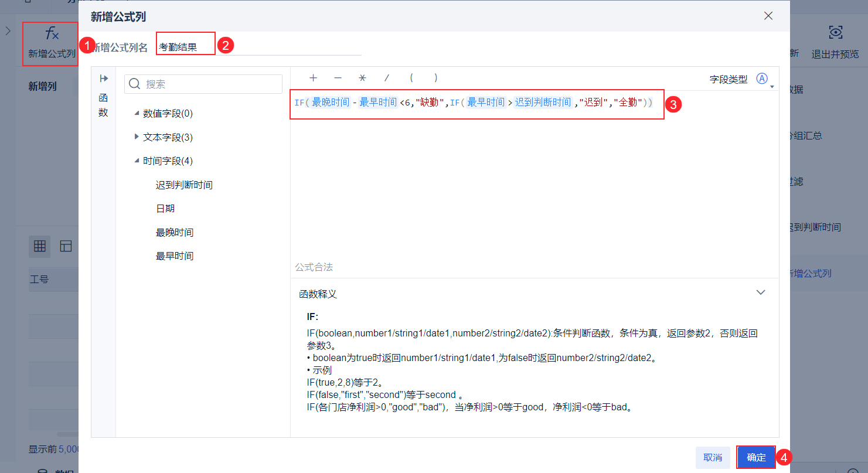This screenshot has height=473, width=868.
Task: Click the 考勤结果 column name field
Action: tap(259, 47)
